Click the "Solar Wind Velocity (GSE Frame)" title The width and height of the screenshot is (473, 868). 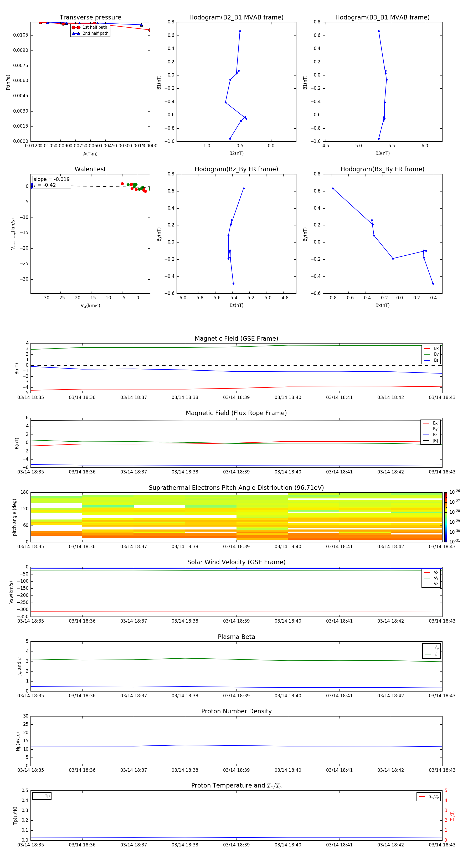[x=236, y=562]
